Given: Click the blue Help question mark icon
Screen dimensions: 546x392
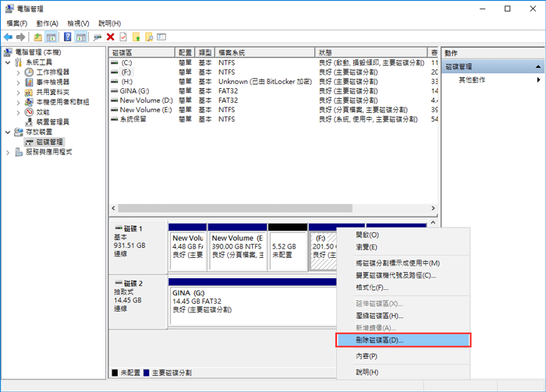Looking at the screenshot, I should [68, 37].
